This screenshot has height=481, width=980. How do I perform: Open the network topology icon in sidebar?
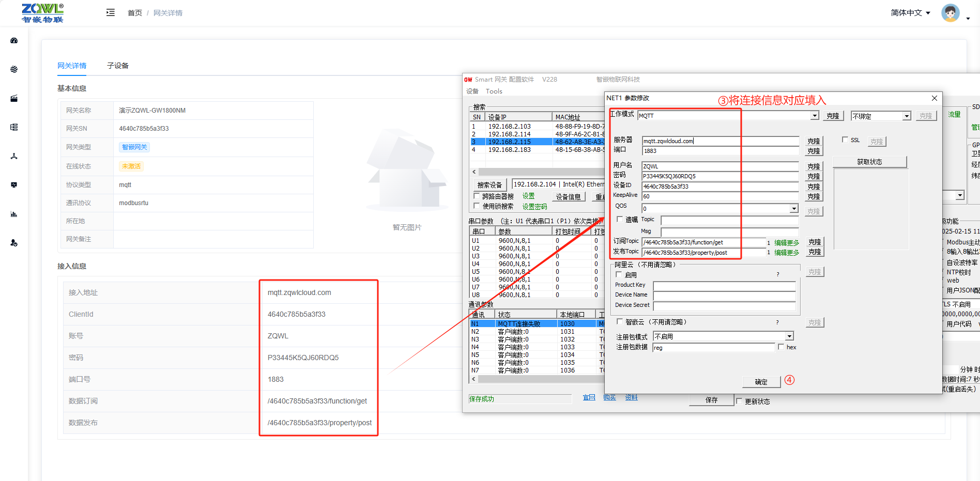14,156
